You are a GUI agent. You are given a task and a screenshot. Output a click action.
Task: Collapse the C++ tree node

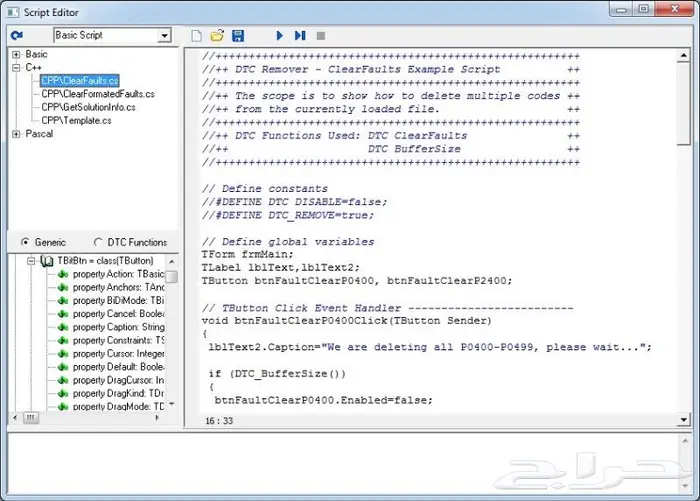[x=16, y=67]
